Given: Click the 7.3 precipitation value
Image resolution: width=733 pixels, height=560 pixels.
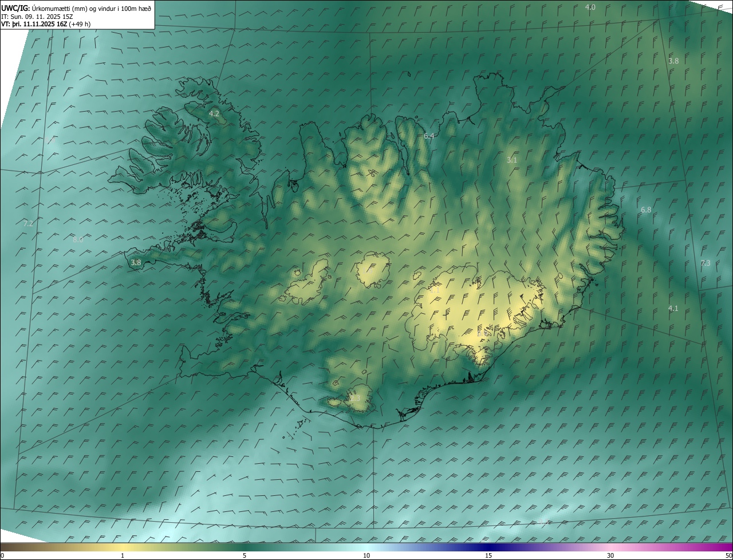Looking at the screenshot, I should pyautogui.click(x=706, y=263).
